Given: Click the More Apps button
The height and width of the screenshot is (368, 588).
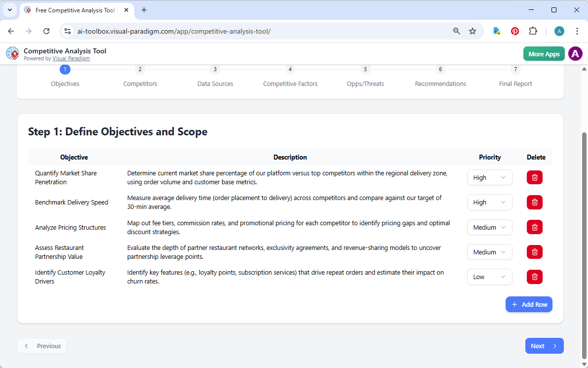Looking at the screenshot, I should click(544, 53).
